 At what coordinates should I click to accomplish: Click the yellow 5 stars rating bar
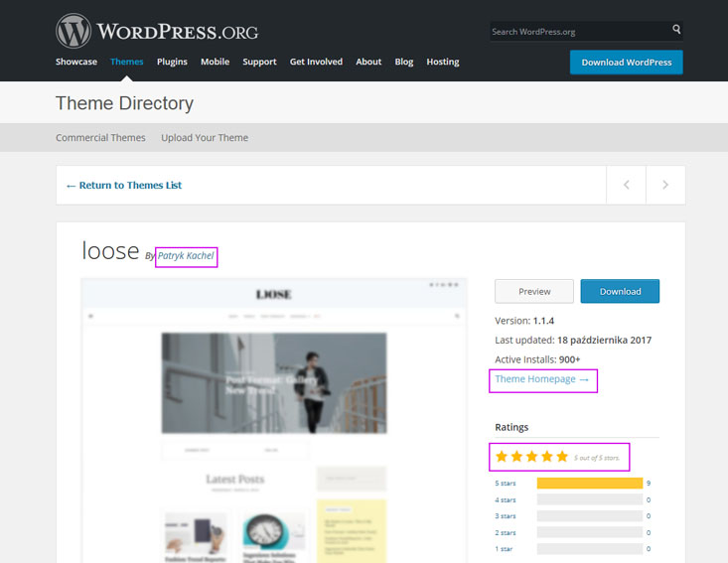(x=590, y=484)
